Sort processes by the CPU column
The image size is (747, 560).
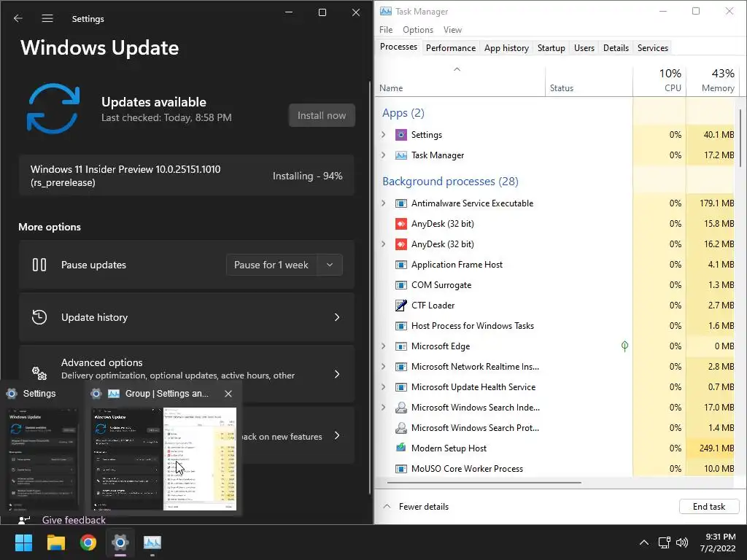659,80
